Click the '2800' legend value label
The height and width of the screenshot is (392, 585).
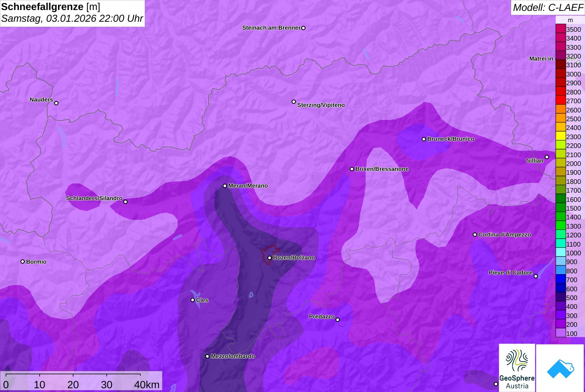coord(573,92)
